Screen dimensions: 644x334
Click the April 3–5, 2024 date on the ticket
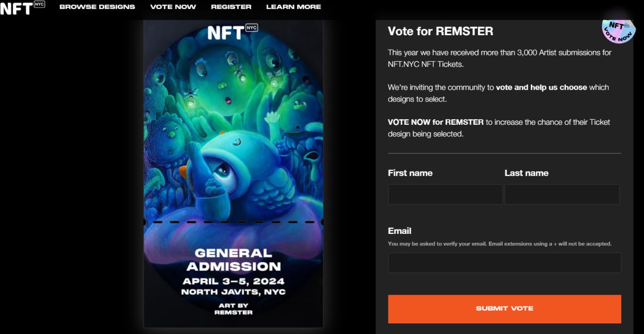pos(233,281)
